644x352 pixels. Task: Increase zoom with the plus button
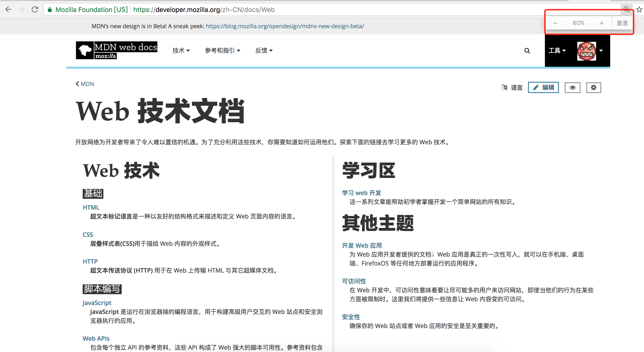coord(601,23)
